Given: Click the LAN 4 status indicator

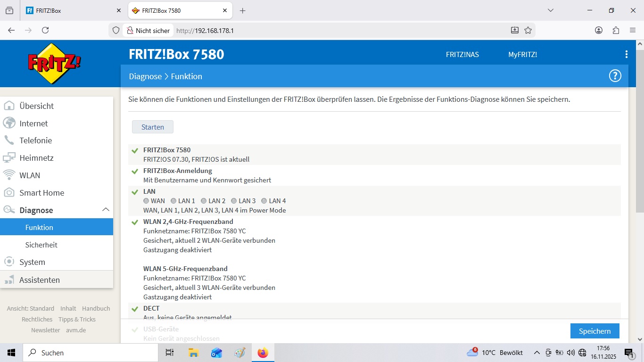Looking at the screenshot, I should point(264,201).
